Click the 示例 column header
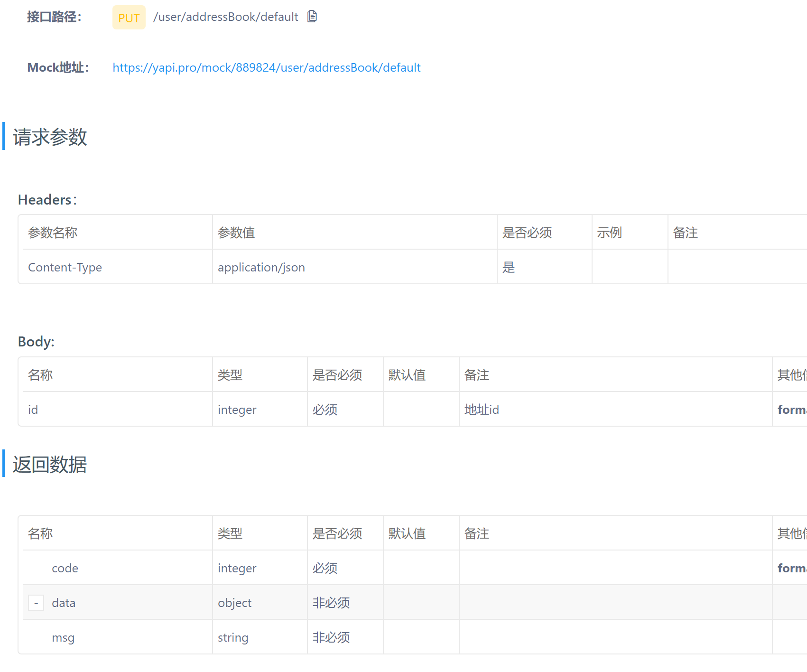The width and height of the screenshot is (807, 672). tap(630, 233)
